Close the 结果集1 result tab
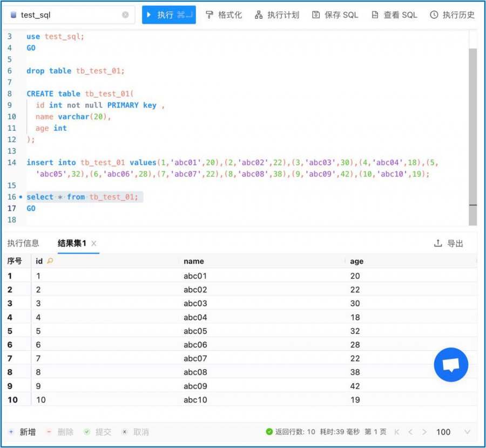The width and height of the screenshot is (486, 448). [x=94, y=244]
